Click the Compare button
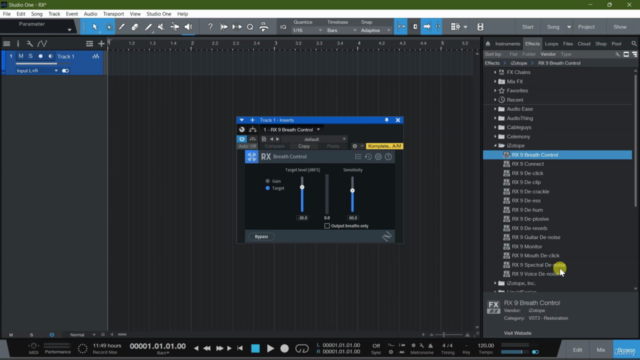 274,146
